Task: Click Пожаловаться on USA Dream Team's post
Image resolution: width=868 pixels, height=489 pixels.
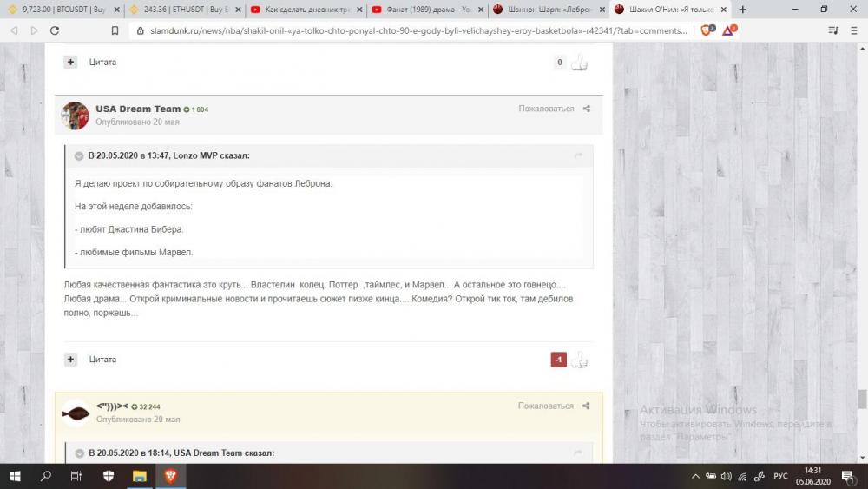Action: [x=546, y=109]
